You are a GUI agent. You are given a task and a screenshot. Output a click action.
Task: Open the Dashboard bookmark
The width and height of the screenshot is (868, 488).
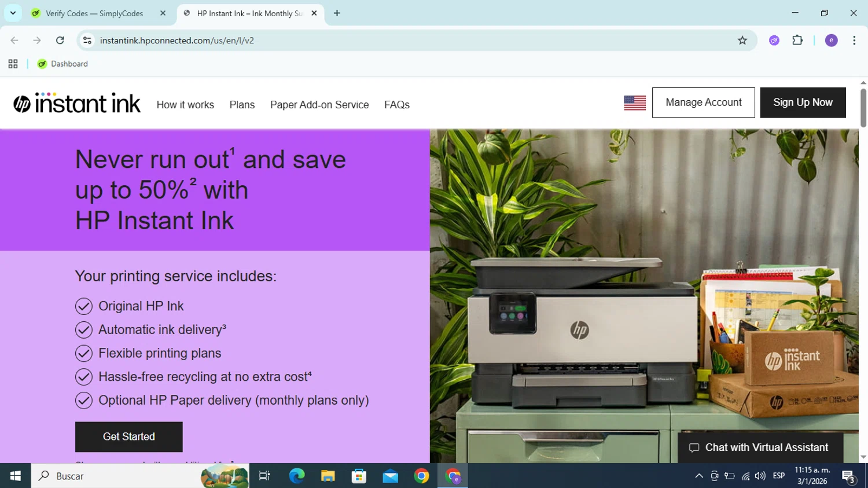point(62,64)
